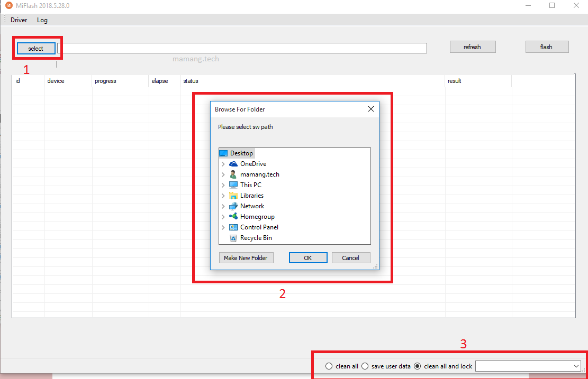Expand the Network tree node
588x379 pixels.
pyautogui.click(x=223, y=206)
